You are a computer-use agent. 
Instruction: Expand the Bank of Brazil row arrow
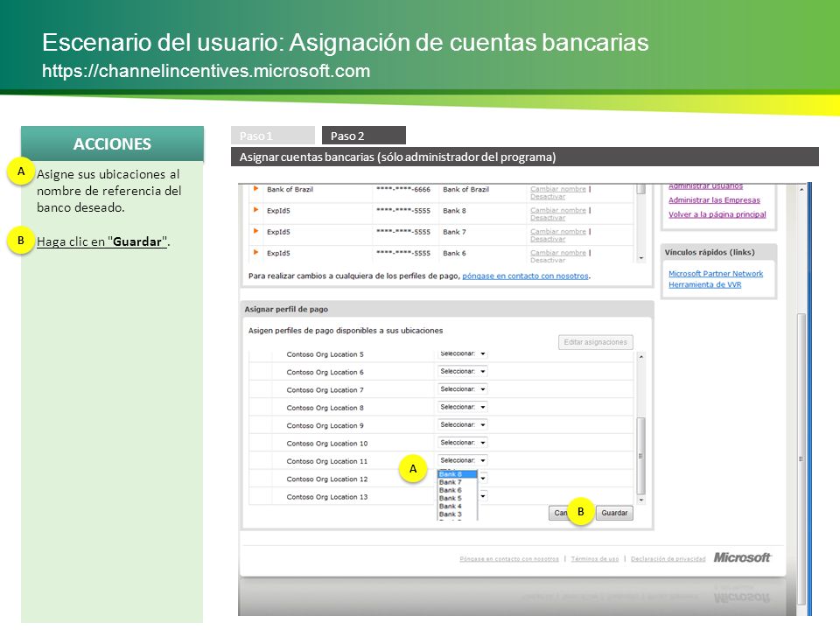[x=256, y=189]
